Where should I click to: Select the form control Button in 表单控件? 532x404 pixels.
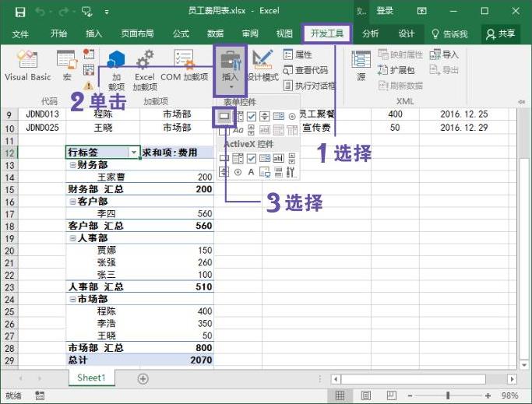pos(224,116)
